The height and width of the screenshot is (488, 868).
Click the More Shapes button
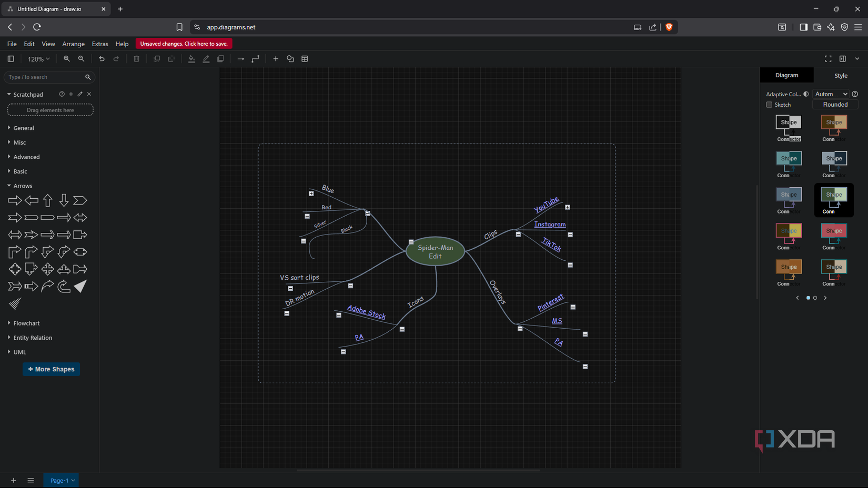(51, 369)
